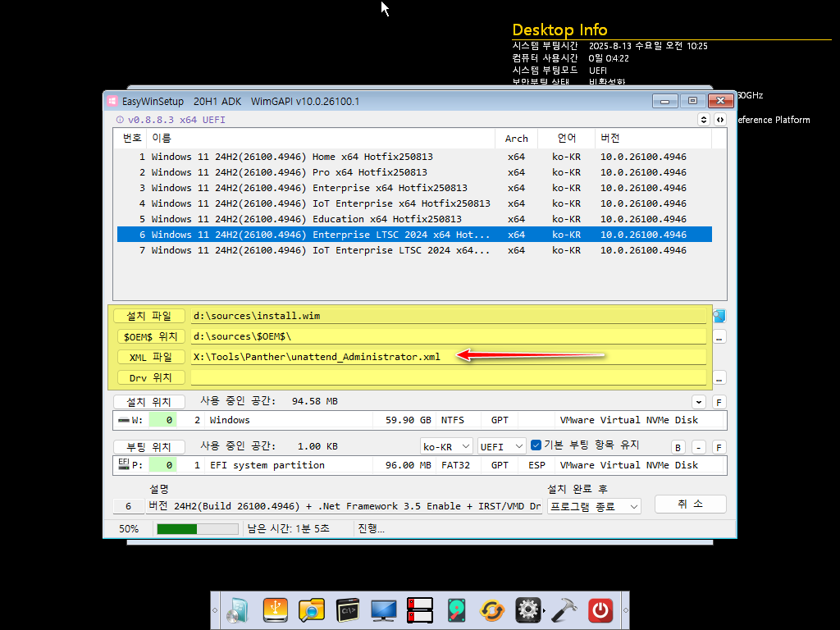840x630 pixels.
Task: Click the Arch column header
Action: click(x=517, y=138)
